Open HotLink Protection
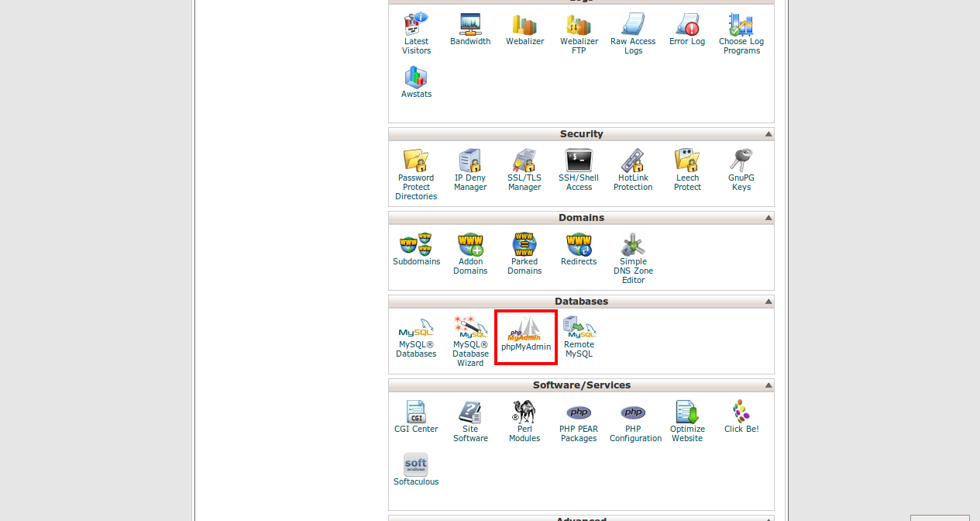This screenshot has height=521, width=980. point(633,160)
